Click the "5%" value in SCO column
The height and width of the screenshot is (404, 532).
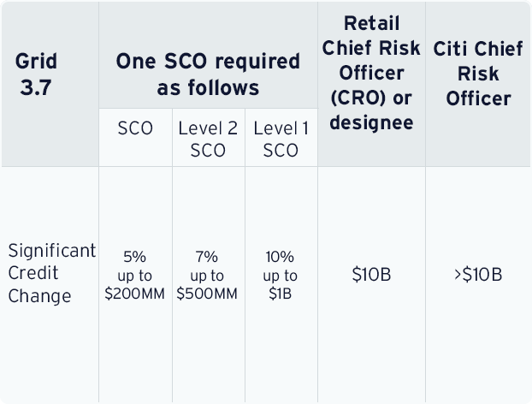click(x=135, y=257)
